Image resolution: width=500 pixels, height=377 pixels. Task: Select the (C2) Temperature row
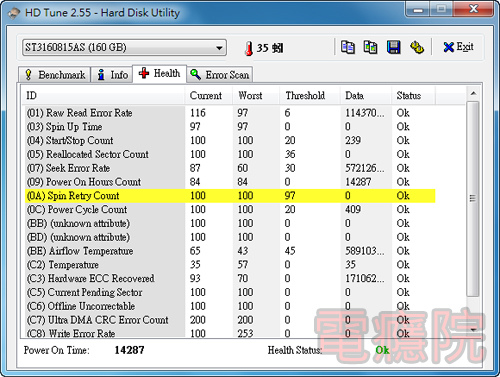pyautogui.click(x=230, y=265)
